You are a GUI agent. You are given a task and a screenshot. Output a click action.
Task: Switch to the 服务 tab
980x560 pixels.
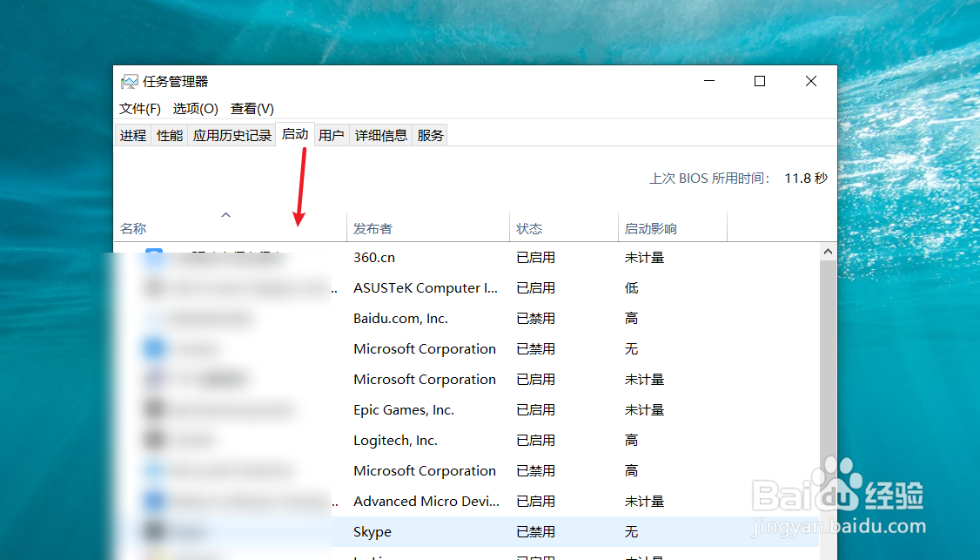pos(430,135)
